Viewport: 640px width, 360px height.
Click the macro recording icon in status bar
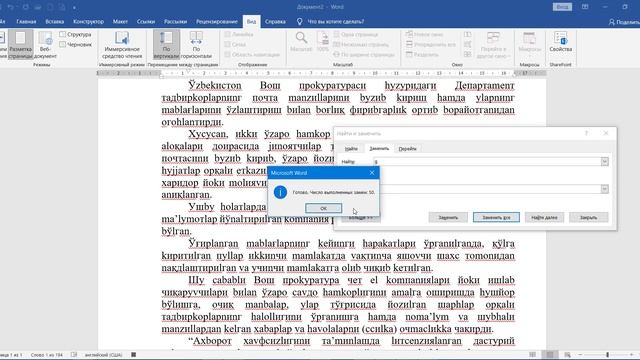pyautogui.click(x=133, y=355)
